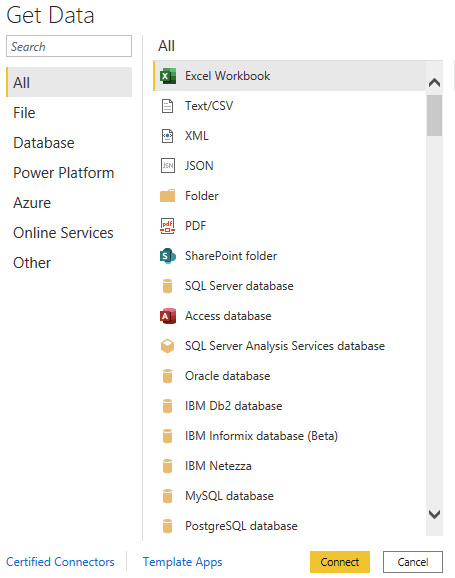Select the Access database icon
Viewport: 455px width, 578px height.
(168, 316)
